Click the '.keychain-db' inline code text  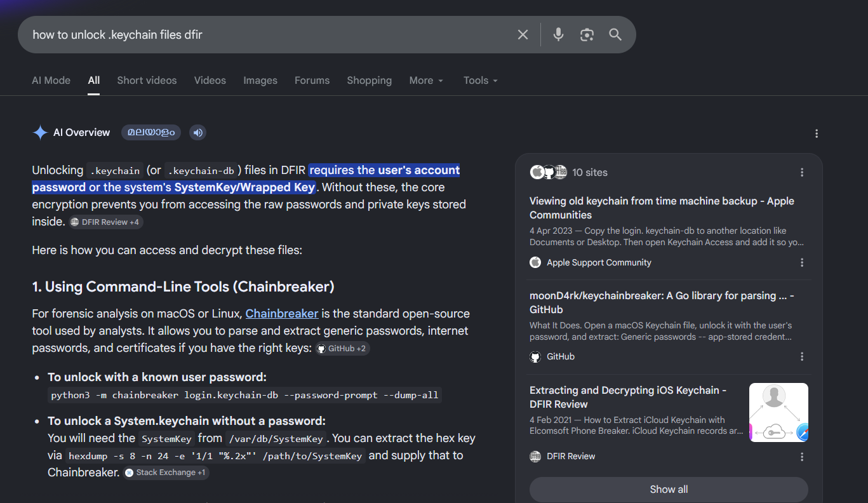point(201,171)
